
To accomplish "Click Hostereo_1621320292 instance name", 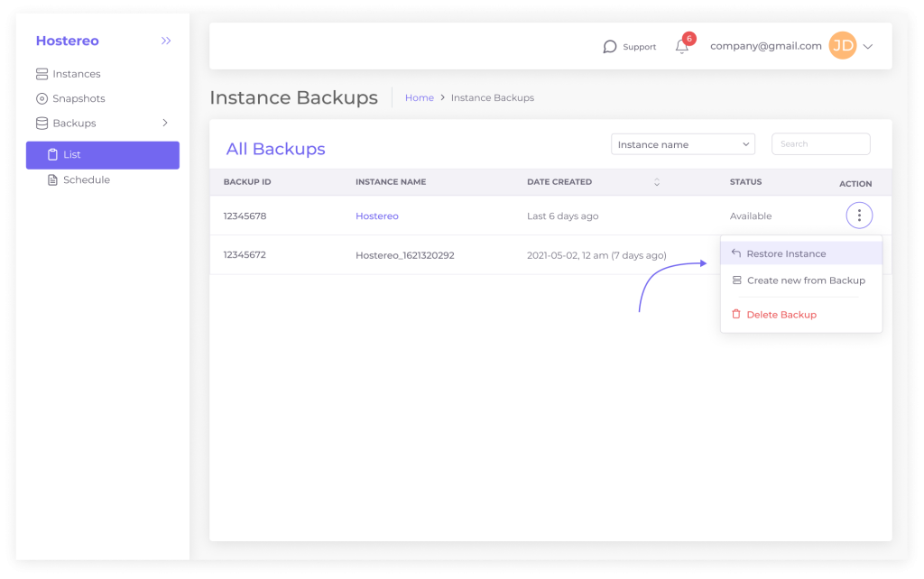I will [405, 255].
